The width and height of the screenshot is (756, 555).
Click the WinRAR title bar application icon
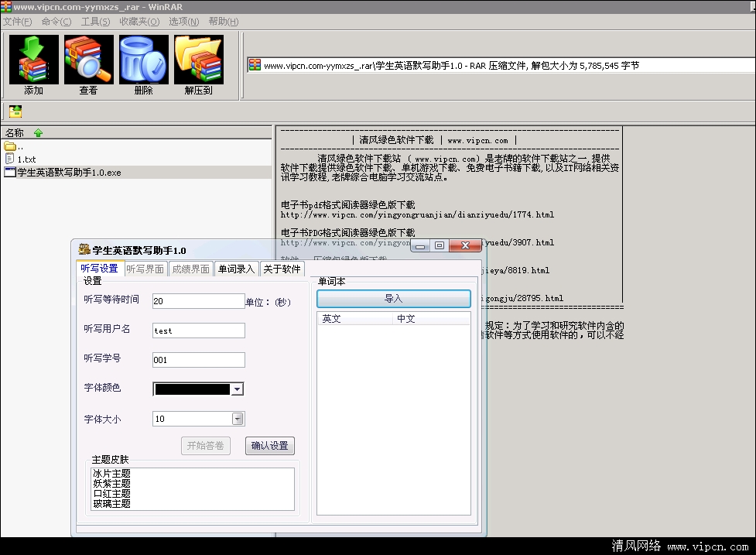pos(5,7)
